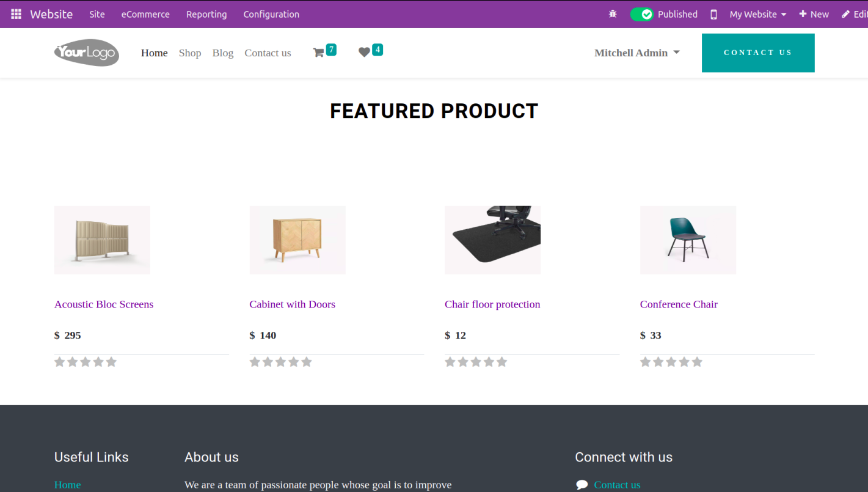Rate Acoustic Bloc Screens five stars
This screenshot has width=868, height=492.
111,362
